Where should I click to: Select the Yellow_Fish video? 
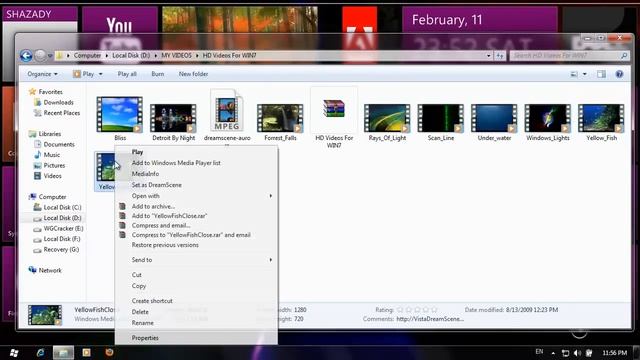(x=601, y=122)
